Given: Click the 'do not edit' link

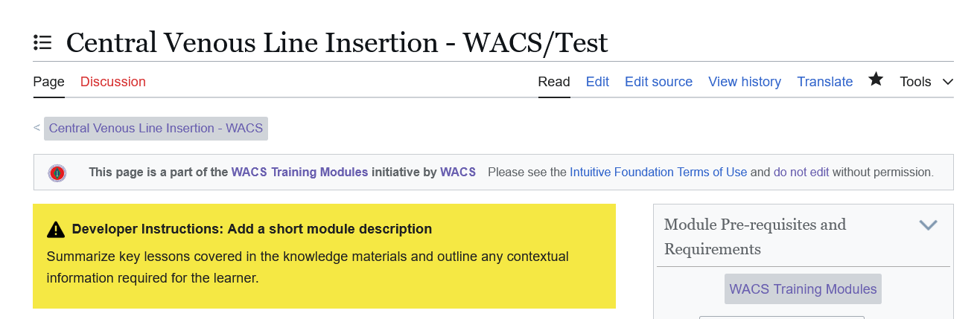Looking at the screenshot, I should click(x=801, y=173).
